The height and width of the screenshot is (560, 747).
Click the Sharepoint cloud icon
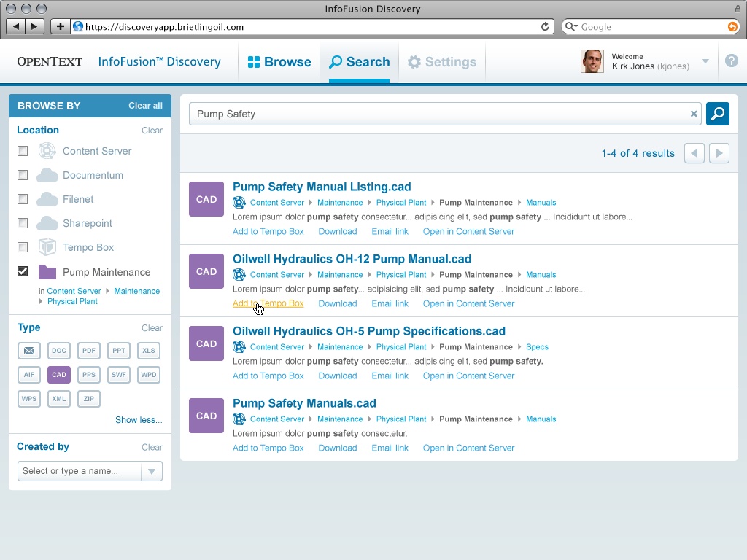point(47,223)
